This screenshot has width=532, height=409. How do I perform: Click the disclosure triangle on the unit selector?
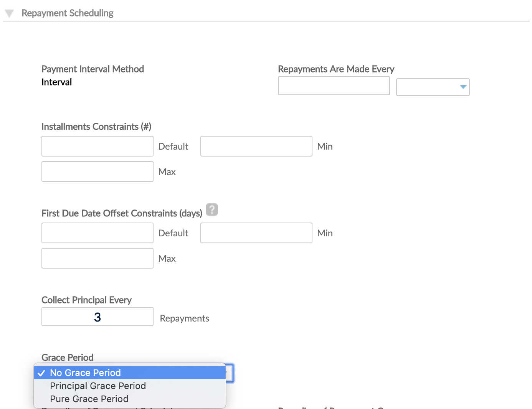click(x=463, y=87)
